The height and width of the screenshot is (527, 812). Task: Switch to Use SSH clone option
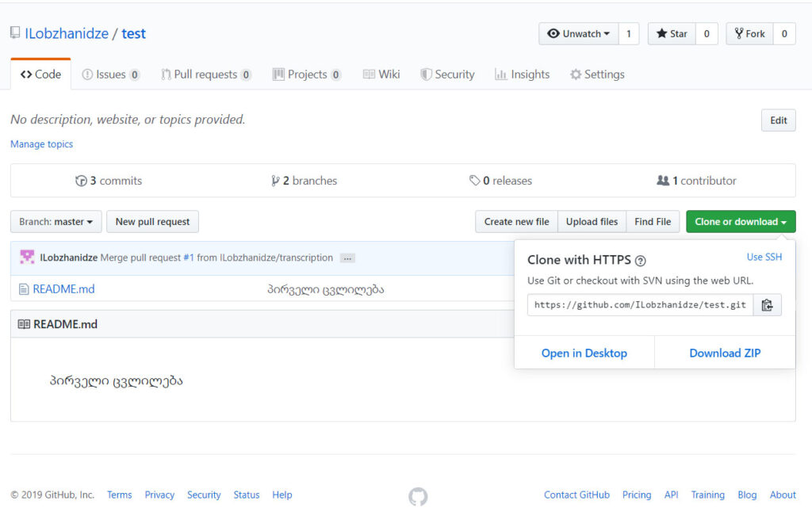click(x=764, y=257)
